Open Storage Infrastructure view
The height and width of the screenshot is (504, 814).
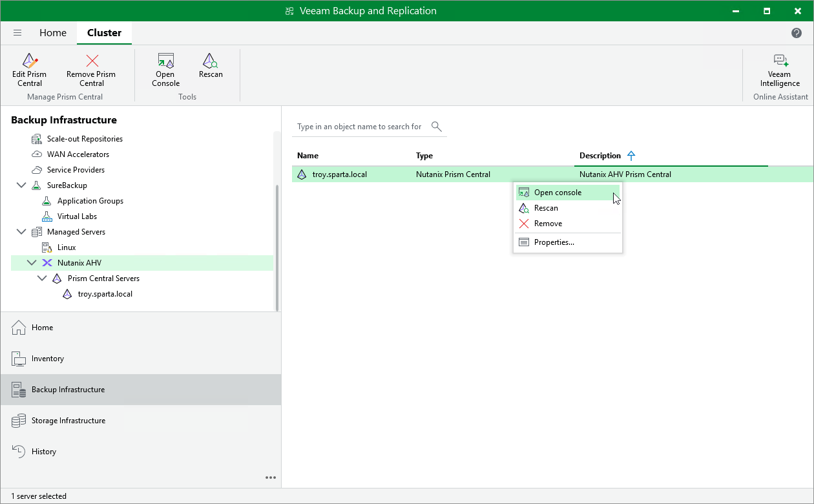[x=141, y=421]
